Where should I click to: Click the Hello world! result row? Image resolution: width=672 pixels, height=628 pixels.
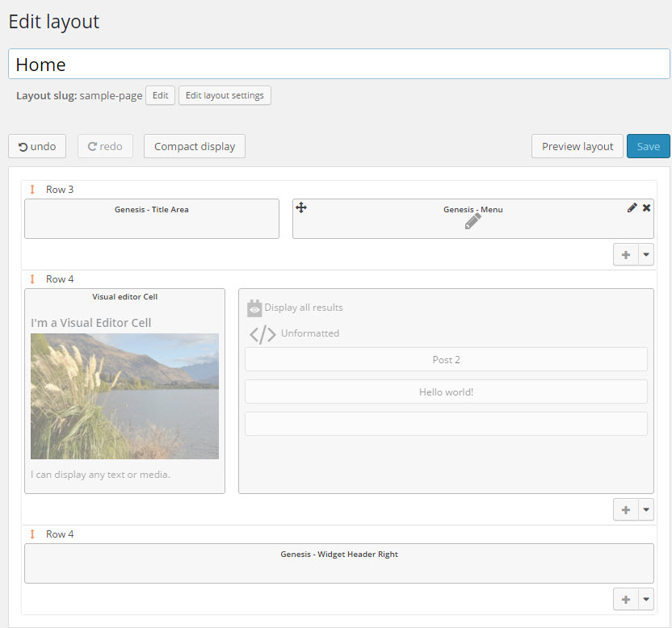click(x=446, y=391)
